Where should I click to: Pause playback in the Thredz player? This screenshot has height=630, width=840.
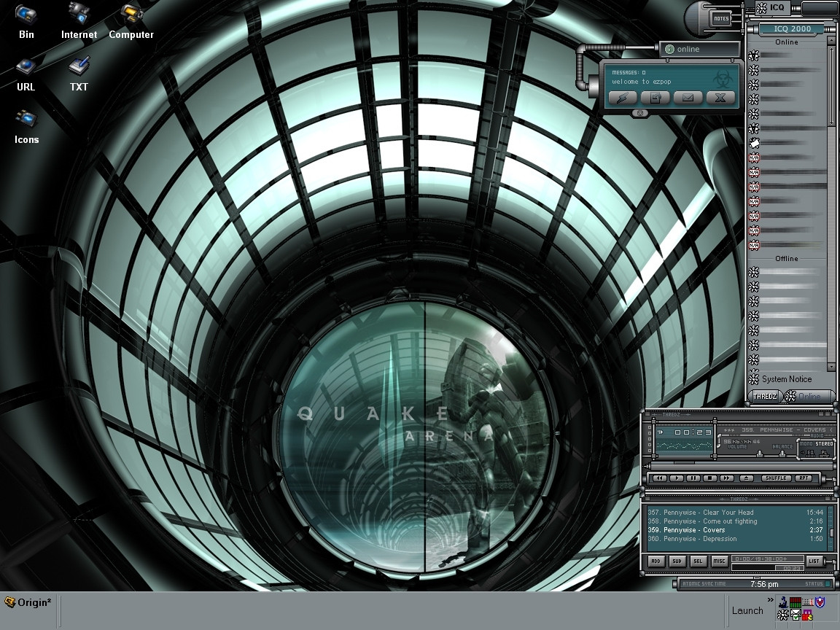click(x=693, y=478)
